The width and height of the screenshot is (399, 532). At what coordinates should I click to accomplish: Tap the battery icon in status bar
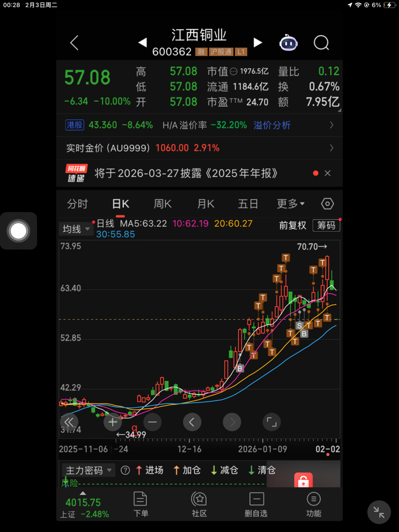click(x=389, y=5)
